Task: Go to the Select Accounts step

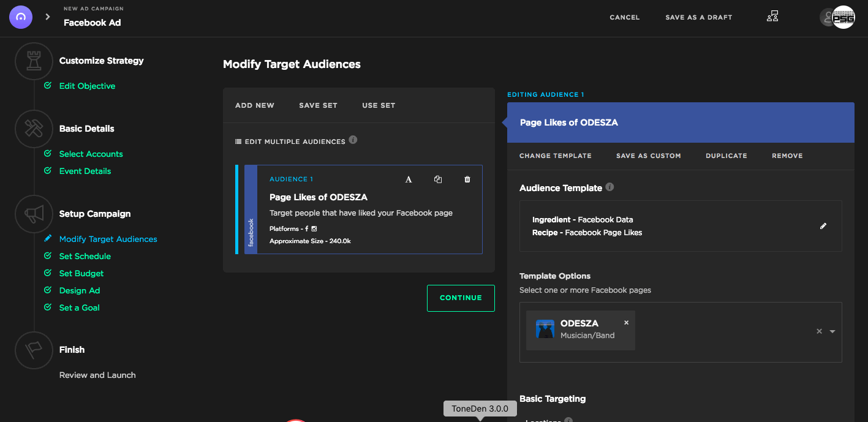Action: coord(91,154)
